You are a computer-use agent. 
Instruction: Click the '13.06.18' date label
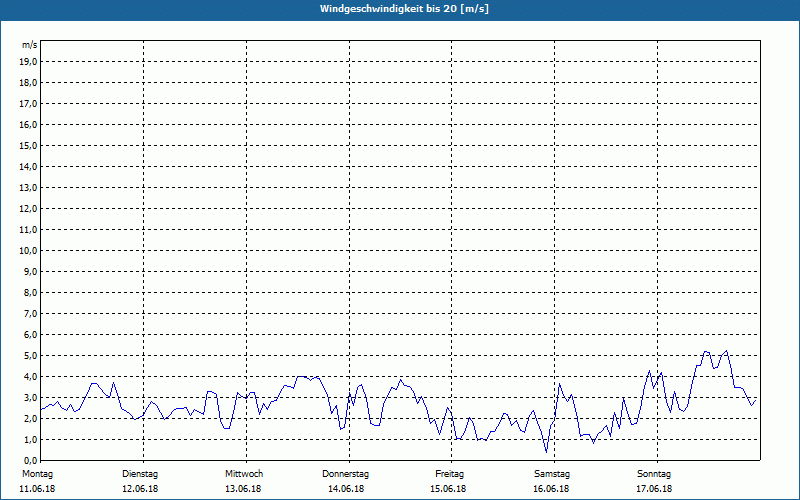(x=243, y=489)
